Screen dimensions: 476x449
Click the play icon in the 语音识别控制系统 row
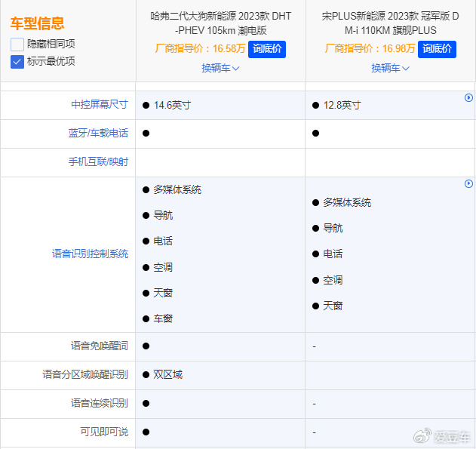tap(468, 183)
